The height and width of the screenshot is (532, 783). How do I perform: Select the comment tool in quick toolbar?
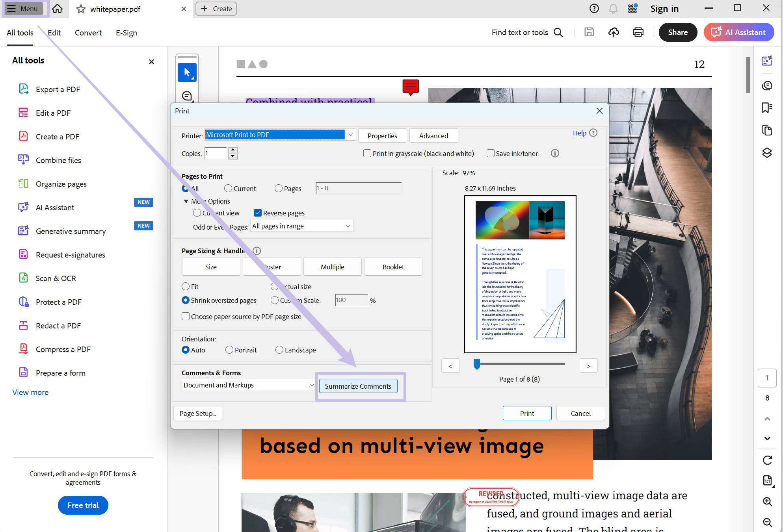tap(187, 96)
